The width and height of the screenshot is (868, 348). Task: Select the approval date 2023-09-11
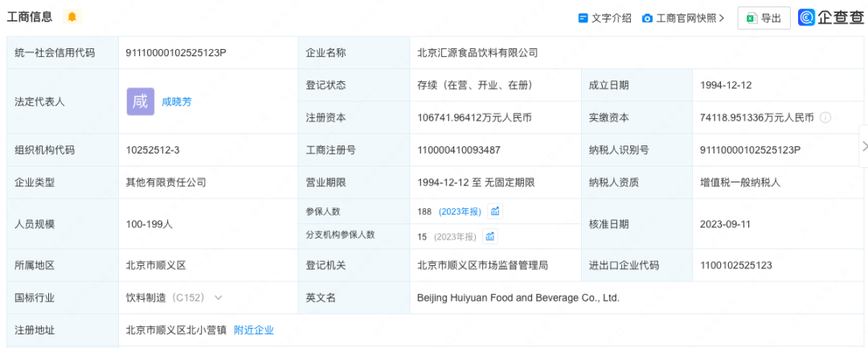(725, 224)
